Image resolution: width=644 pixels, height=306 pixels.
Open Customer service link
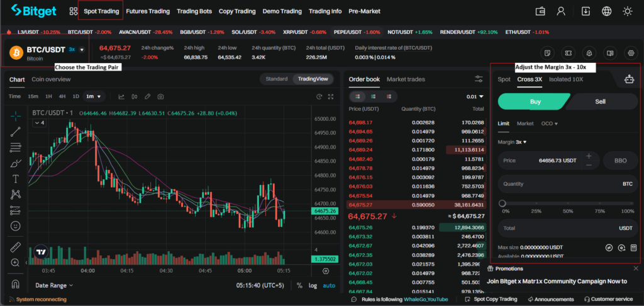[609, 299]
